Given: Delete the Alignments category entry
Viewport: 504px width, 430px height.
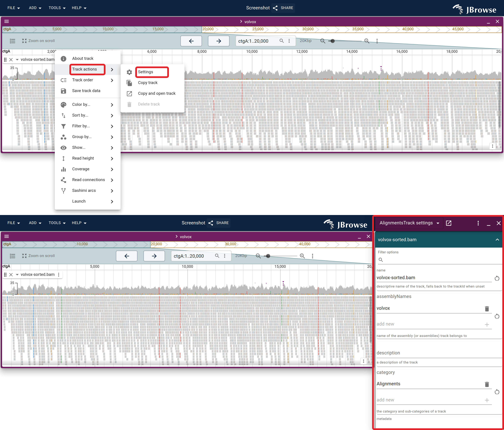Looking at the screenshot, I should pos(487,384).
